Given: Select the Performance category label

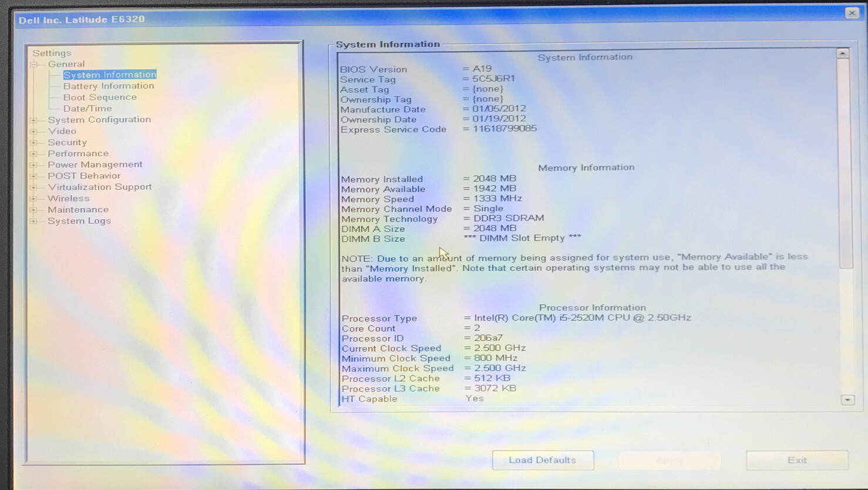Looking at the screenshot, I should click(78, 153).
